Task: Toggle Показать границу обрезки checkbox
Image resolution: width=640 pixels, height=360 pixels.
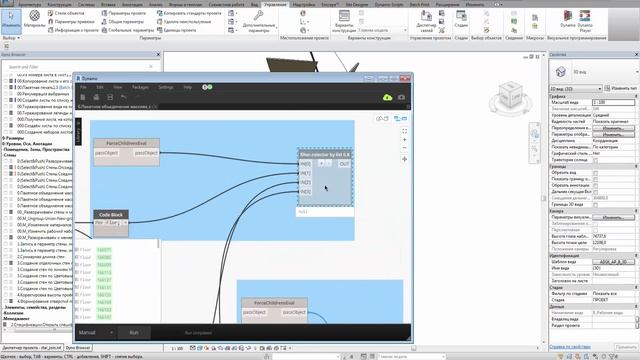Action: 596,179
